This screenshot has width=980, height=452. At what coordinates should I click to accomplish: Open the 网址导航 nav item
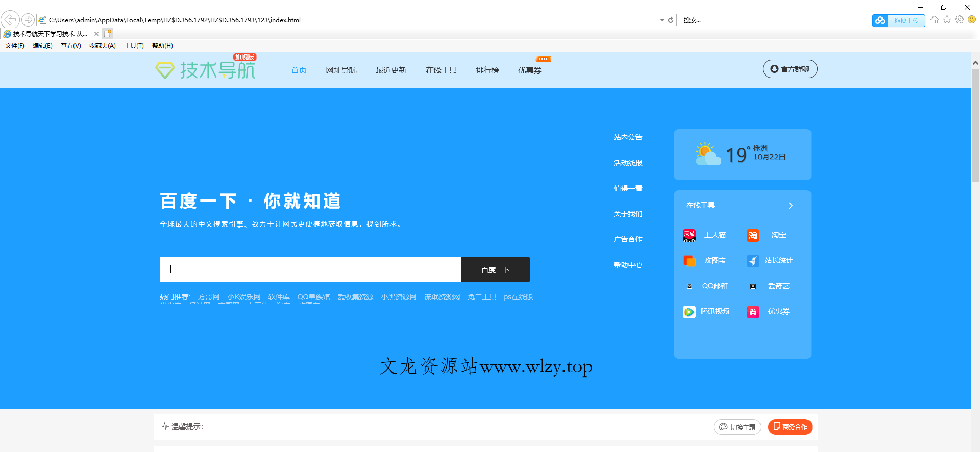click(x=341, y=70)
